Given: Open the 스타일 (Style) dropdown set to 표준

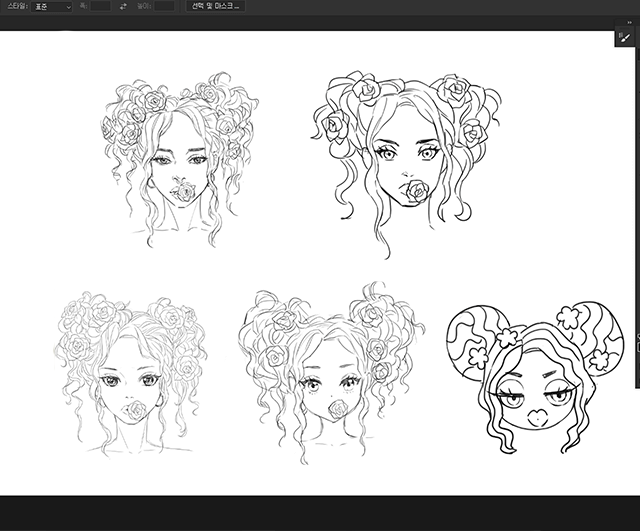Looking at the screenshot, I should (x=51, y=7).
